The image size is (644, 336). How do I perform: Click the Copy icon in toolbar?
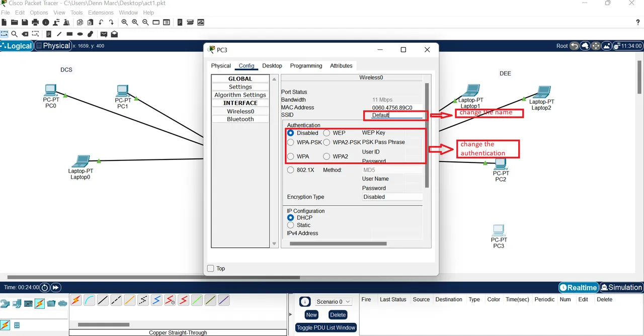click(x=80, y=22)
